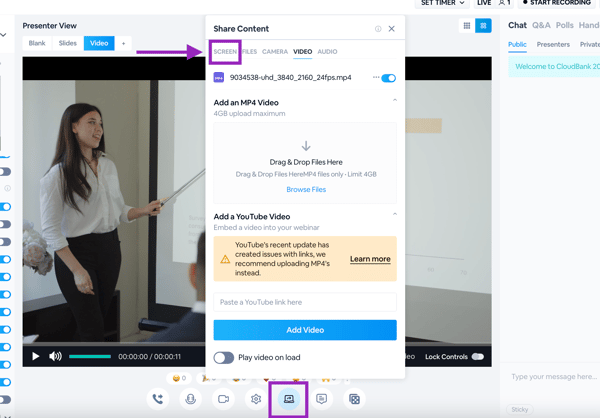Image resolution: width=600 pixels, height=418 pixels.
Task: Open the three-dot menu for the MP4 file
Action: coord(376,77)
